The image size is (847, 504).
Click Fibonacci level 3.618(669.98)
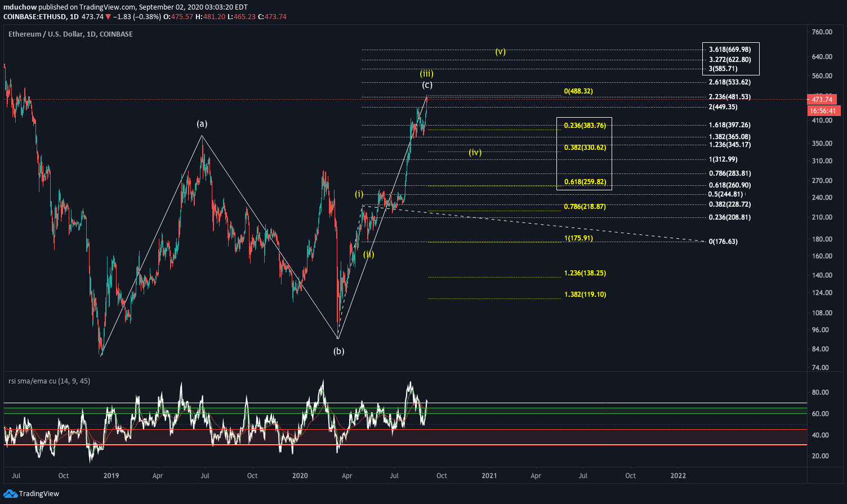[x=730, y=50]
